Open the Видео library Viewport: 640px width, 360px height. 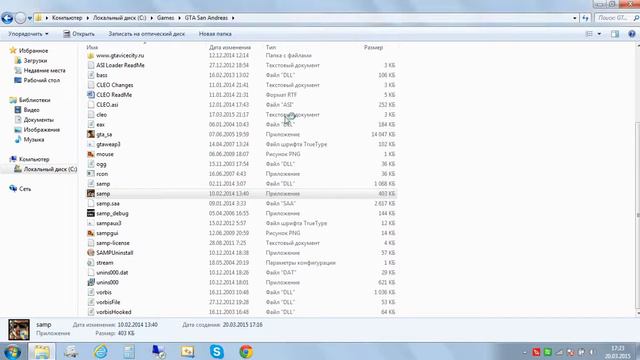[31, 110]
